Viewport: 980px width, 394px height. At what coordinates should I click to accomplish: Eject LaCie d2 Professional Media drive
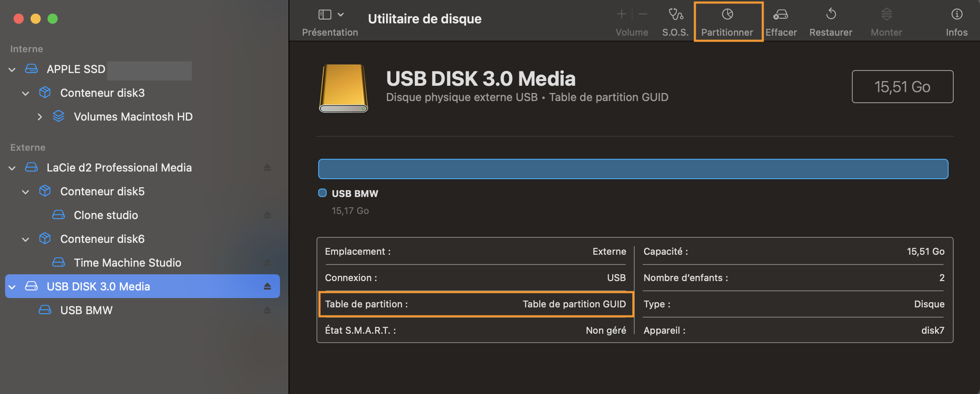(x=267, y=168)
